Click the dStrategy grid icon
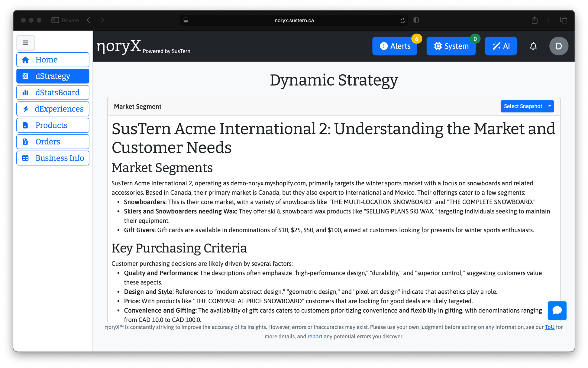588x368 pixels. (x=26, y=76)
